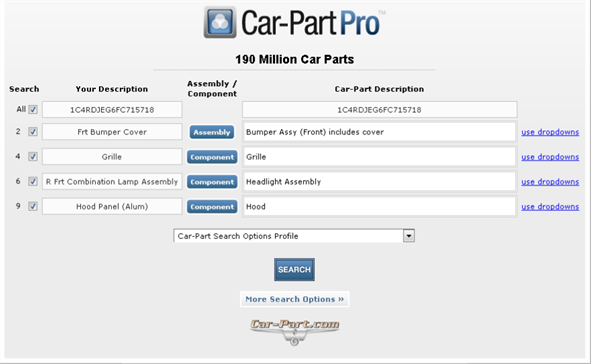Toggle Assembly button for Frt Bumper Cover

212,132
